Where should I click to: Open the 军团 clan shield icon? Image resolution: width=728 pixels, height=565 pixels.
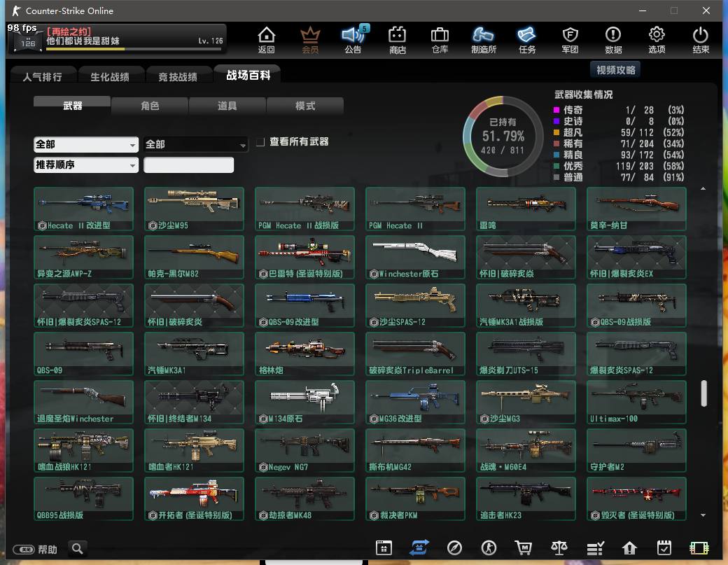[x=570, y=39]
